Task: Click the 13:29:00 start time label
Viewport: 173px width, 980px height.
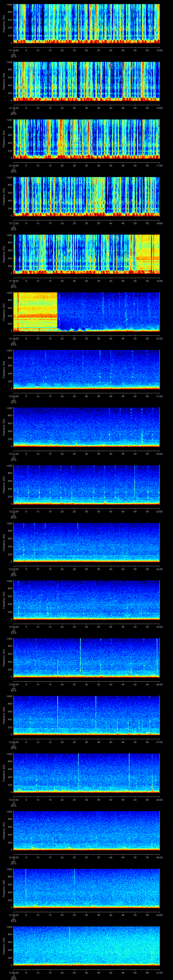Action: pos(13,915)
